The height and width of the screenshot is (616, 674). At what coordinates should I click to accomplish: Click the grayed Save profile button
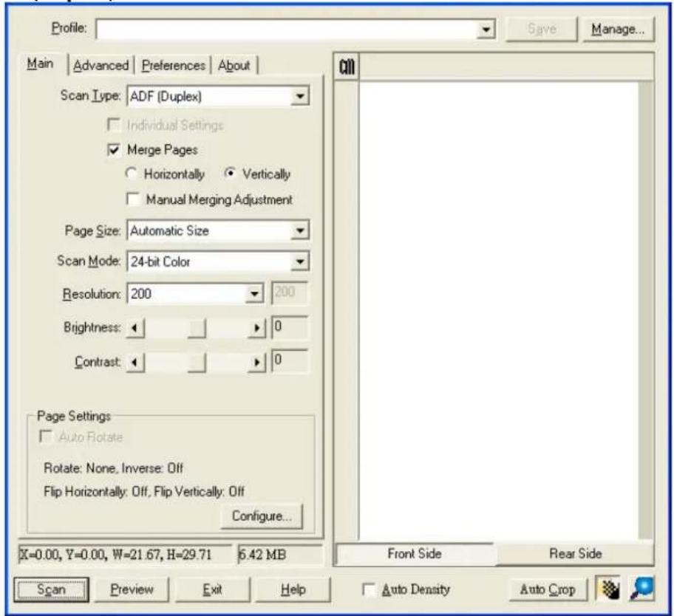coord(542,30)
